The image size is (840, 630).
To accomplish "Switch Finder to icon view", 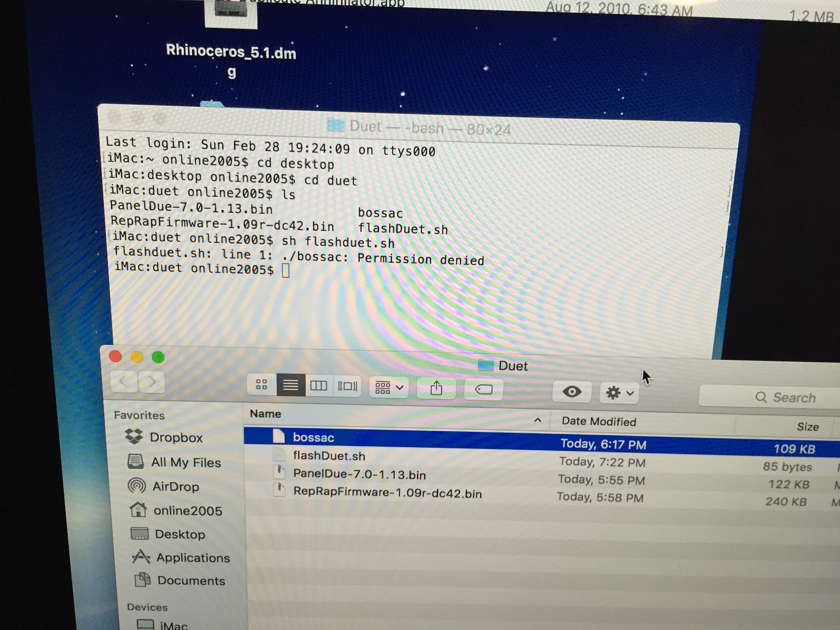I will (x=261, y=384).
